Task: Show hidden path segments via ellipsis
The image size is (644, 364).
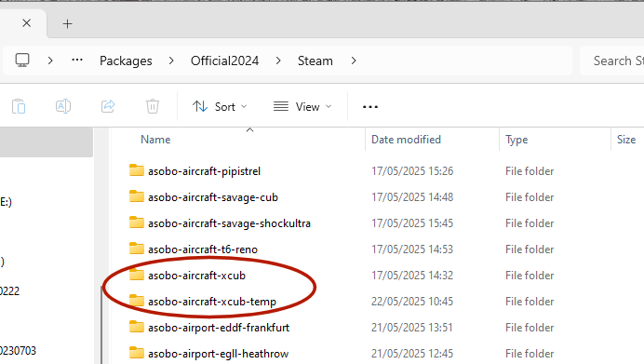Action: point(77,61)
